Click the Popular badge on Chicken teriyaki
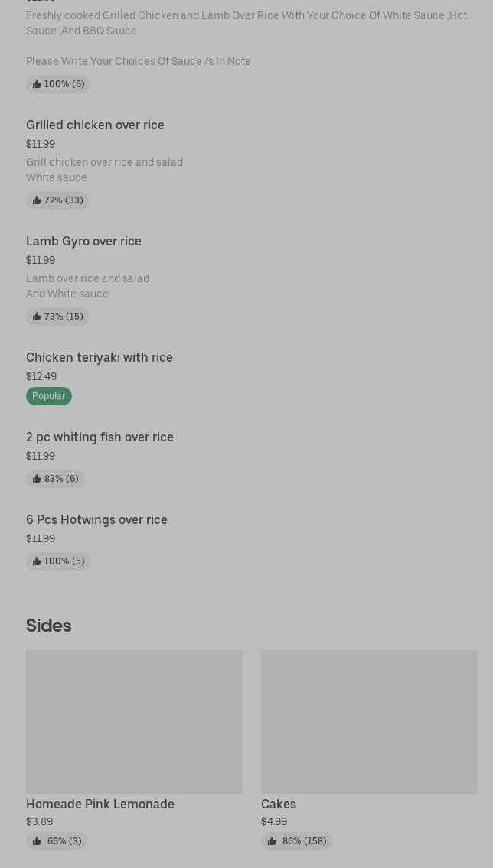The image size is (493, 868). (49, 396)
